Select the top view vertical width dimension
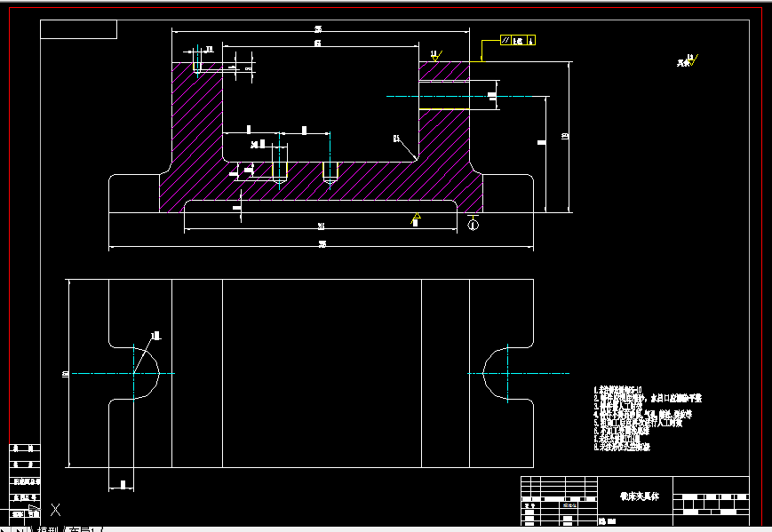The height and width of the screenshot is (532, 772). pyautogui.click(x=66, y=374)
